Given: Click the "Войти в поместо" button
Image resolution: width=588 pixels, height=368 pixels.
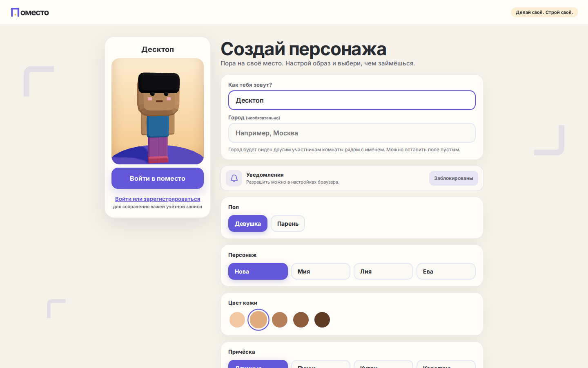Looking at the screenshot, I should coord(158,178).
